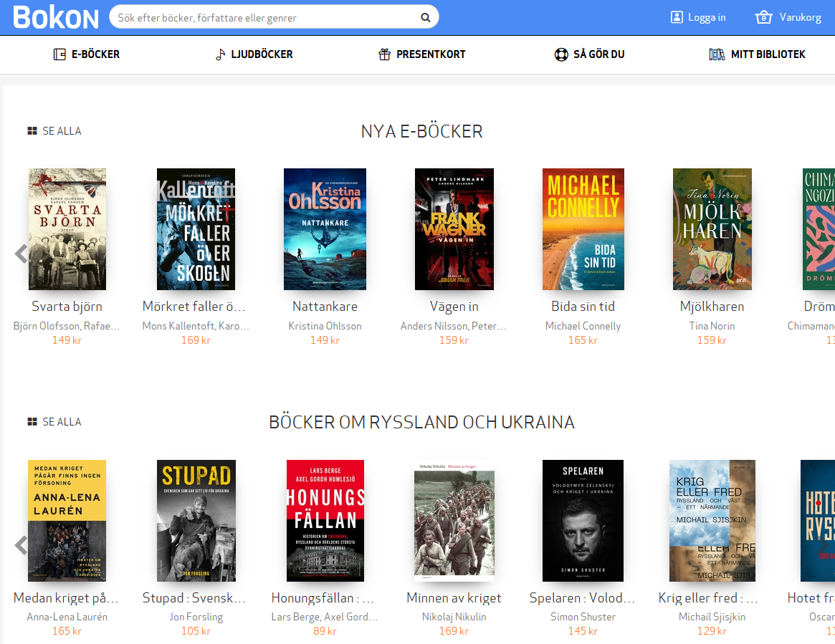
Task: Go to the Ljudböcker menu item
Action: click(x=254, y=54)
